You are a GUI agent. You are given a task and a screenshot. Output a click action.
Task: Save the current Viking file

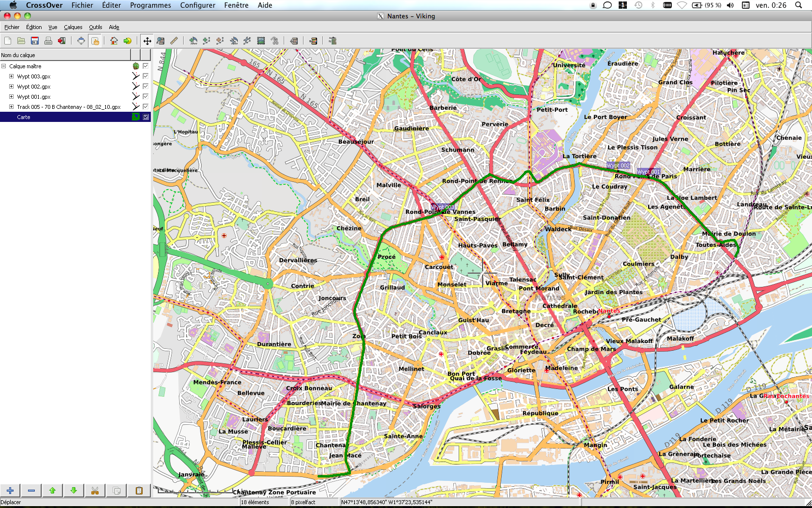coord(34,41)
